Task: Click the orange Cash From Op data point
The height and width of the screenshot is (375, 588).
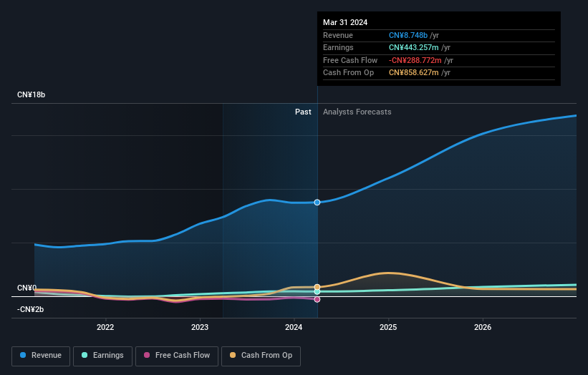Action: point(317,287)
